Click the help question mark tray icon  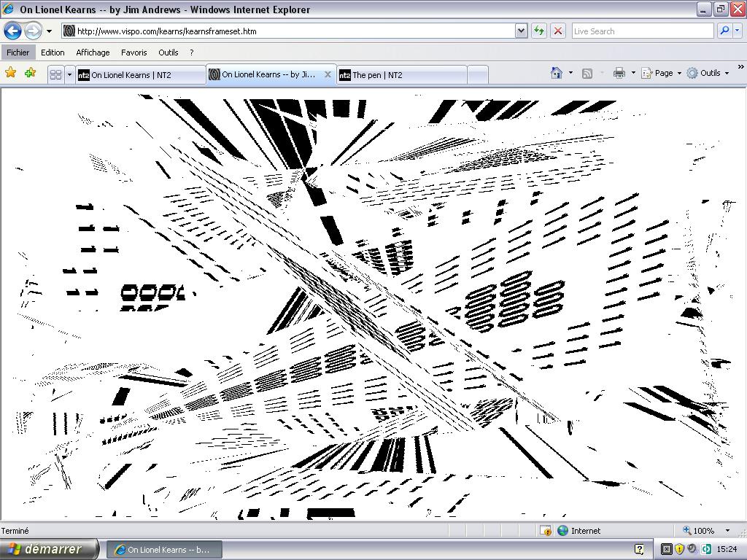click(x=639, y=549)
